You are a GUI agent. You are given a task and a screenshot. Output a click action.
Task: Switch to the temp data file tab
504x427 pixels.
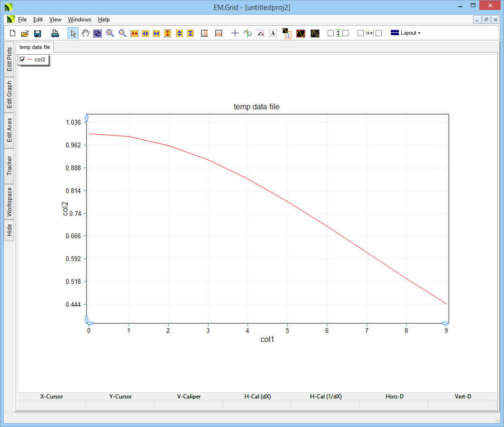(35, 47)
